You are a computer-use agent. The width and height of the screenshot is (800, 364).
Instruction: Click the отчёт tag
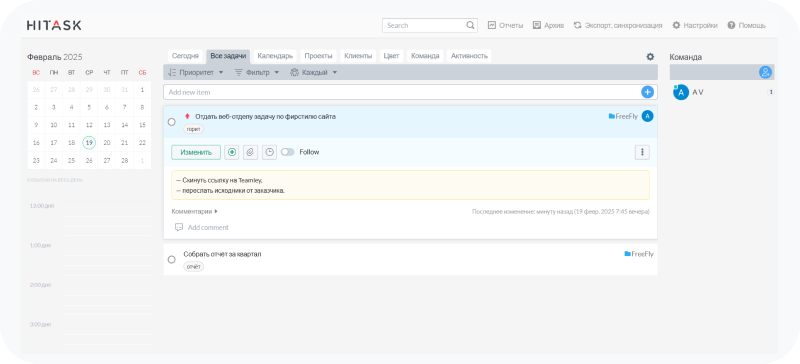click(x=193, y=266)
